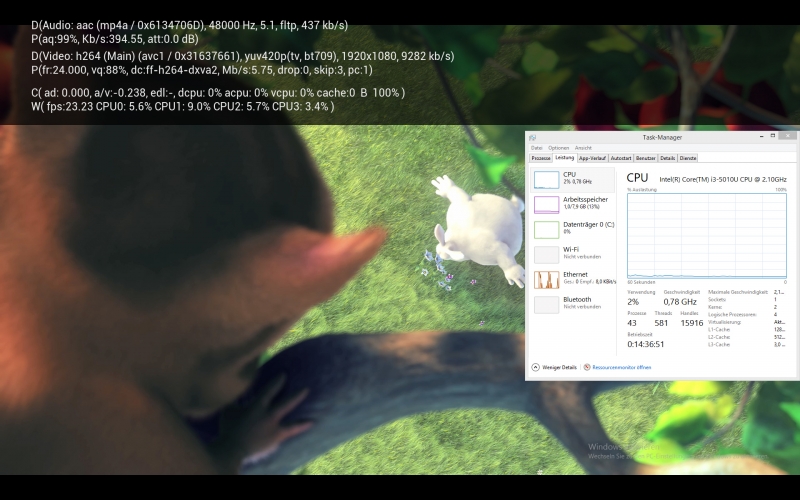Click the audio codec info line in overlay
Viewport: 800px width, 500px height.
tap(189, 26)
